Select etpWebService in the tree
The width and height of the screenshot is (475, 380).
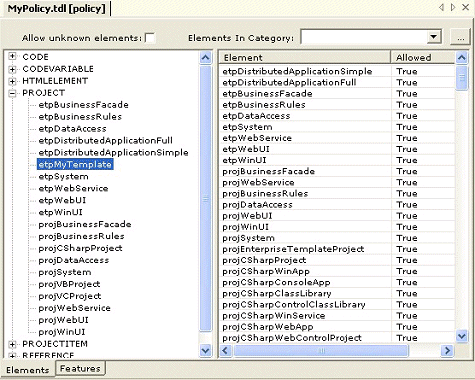[73, 188]
